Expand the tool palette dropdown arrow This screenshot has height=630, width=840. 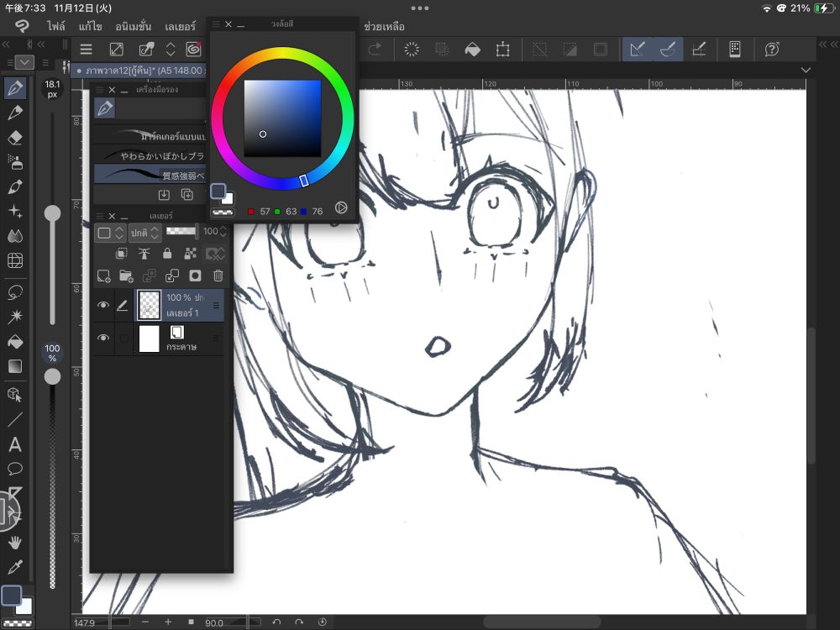pos(24,63)
